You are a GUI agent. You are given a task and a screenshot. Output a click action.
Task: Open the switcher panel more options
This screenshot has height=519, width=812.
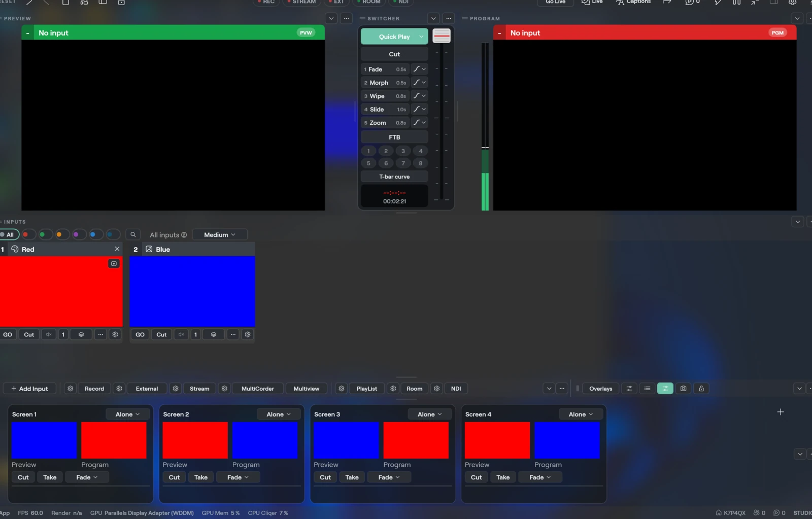click(x=449, y=18)
